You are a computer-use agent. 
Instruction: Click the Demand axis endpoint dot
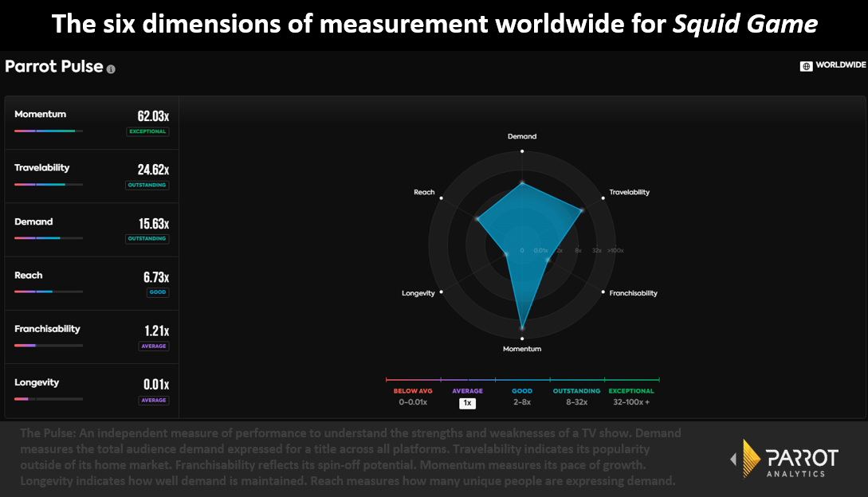pyautogui.click(x=522, y=151)
